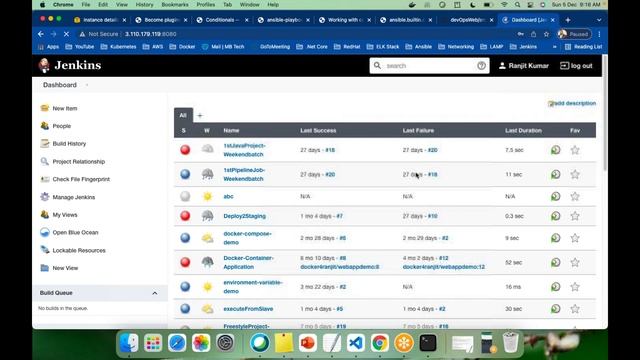Schedule a build for 1stJavaProject-Weekendbatch
Screen dimensions: 640x360
[x=556, y=150]
